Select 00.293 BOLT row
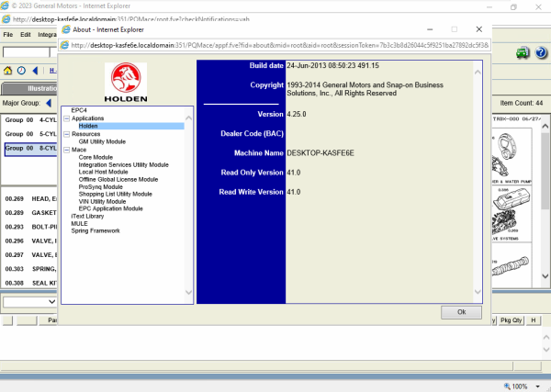 (30, 227)
